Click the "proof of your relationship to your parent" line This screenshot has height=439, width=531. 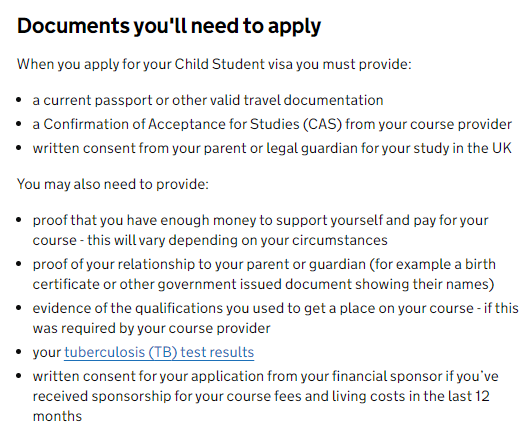coord(264,264)
